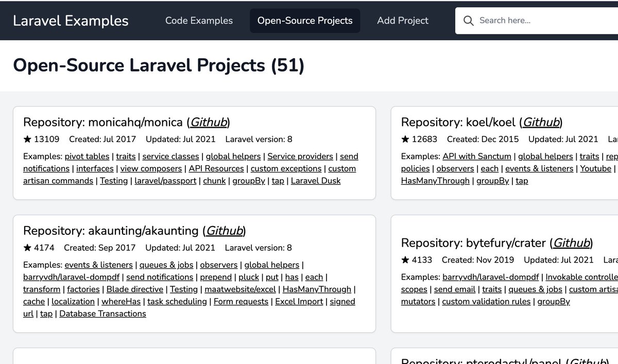Open 'HasManyThrough' link in koel card

coord(435,181)
